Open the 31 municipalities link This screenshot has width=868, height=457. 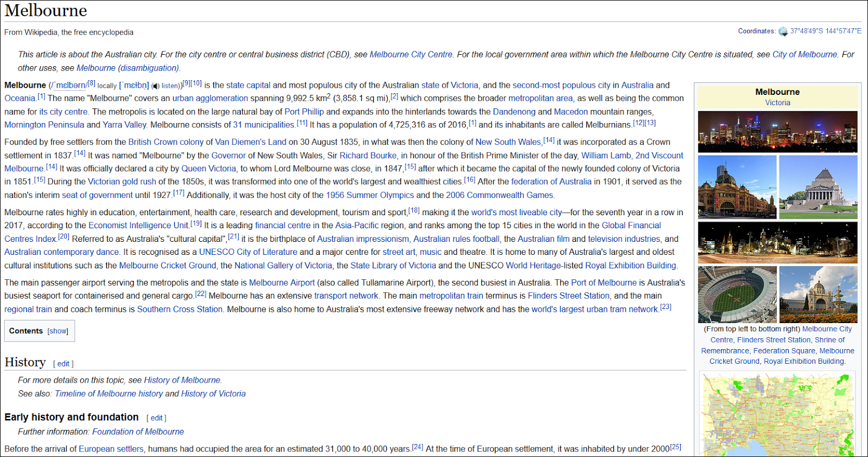tap(264, 125)
